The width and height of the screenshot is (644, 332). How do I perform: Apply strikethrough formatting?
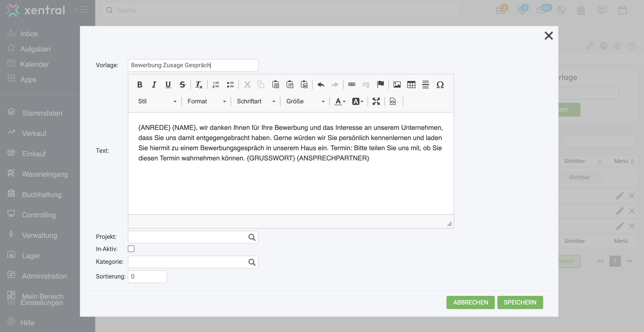point(182,85)
